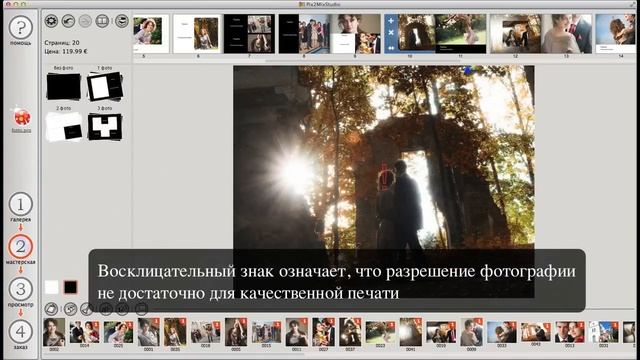
Task: Select gallery photo 0011
Action: (297, 332)
